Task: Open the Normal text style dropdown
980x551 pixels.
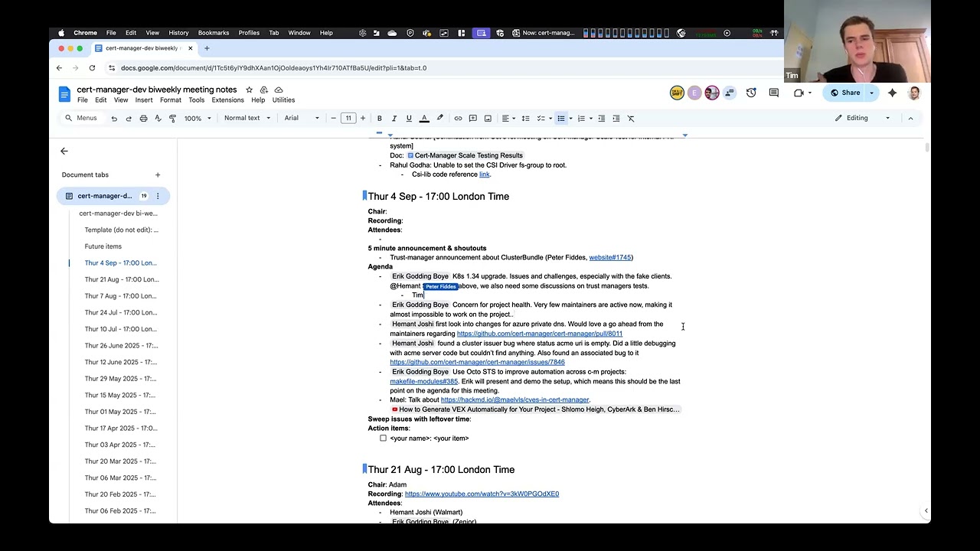Action: click(247, 118)
